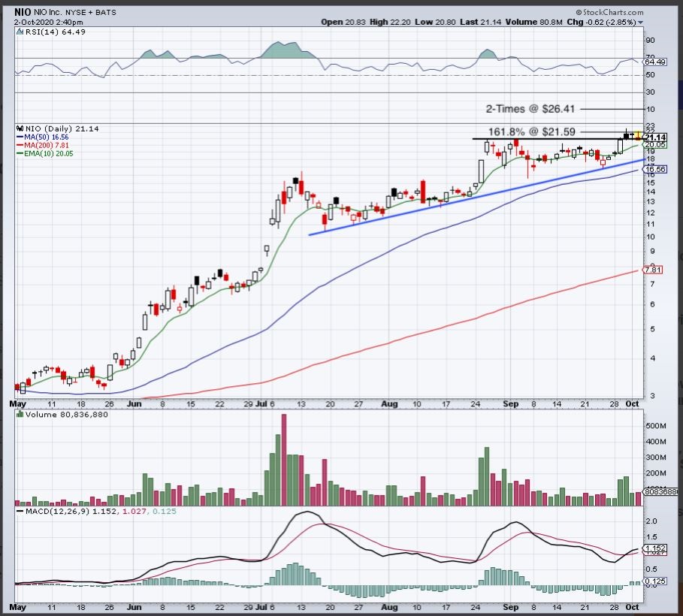Viewport: 683px width, 616px height.
Task: Click the Jun label on price chart axis
Action: coord(134,404)
